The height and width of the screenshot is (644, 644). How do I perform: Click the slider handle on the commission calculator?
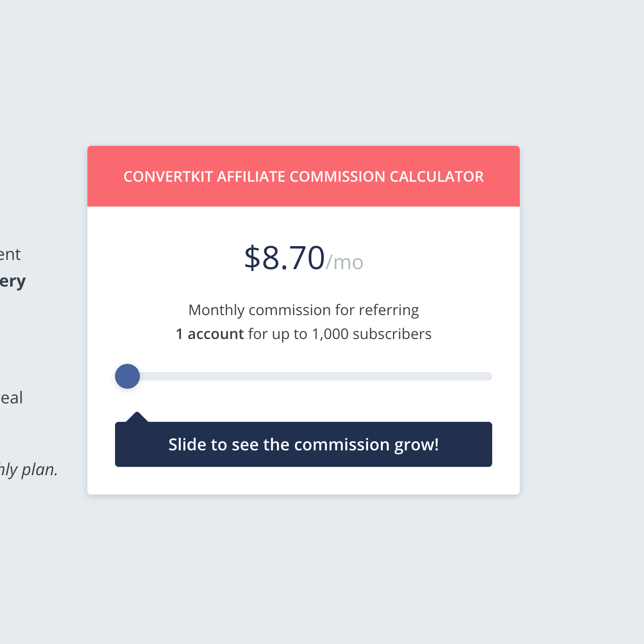point(127,376)
